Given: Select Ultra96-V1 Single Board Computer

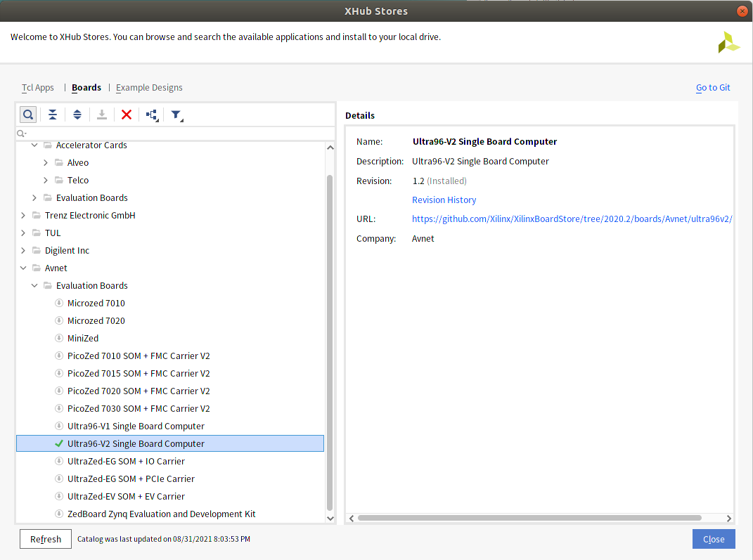Looking at the screenshot, I should (x=136, y=426).
